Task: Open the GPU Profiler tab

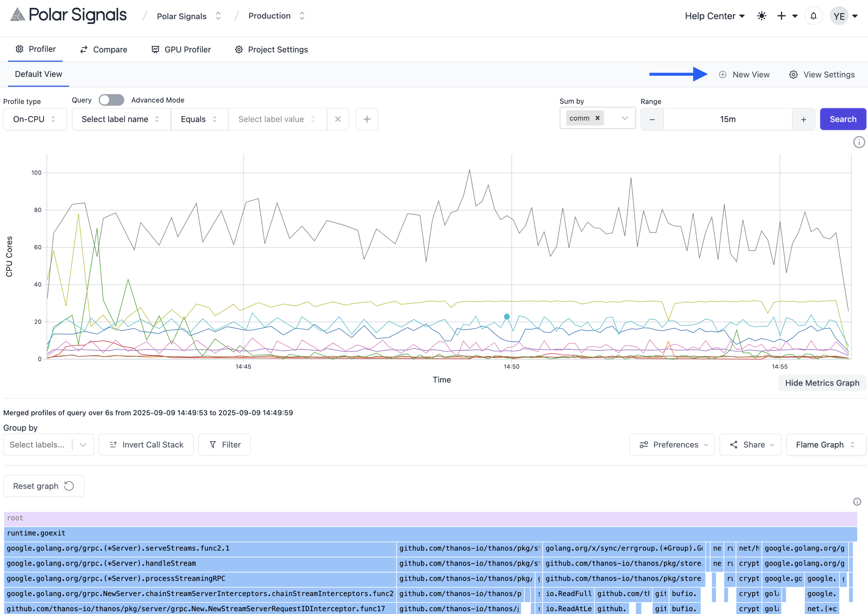Action: click(x=181, y=50)
